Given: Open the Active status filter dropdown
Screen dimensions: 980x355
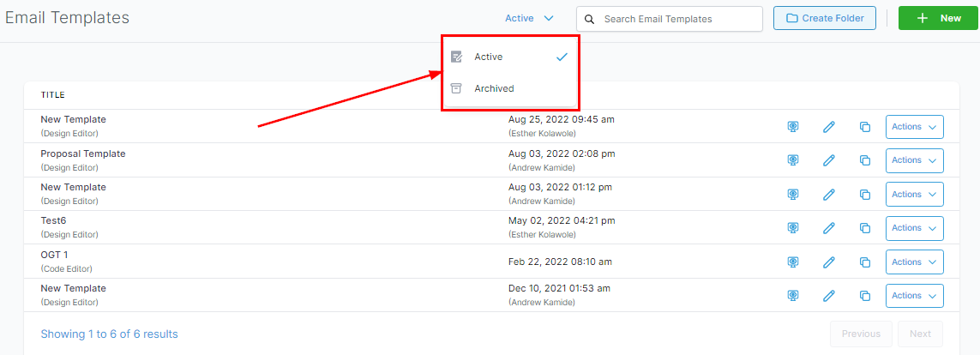Looking at the screenshot, I should (x=529, y=18).
